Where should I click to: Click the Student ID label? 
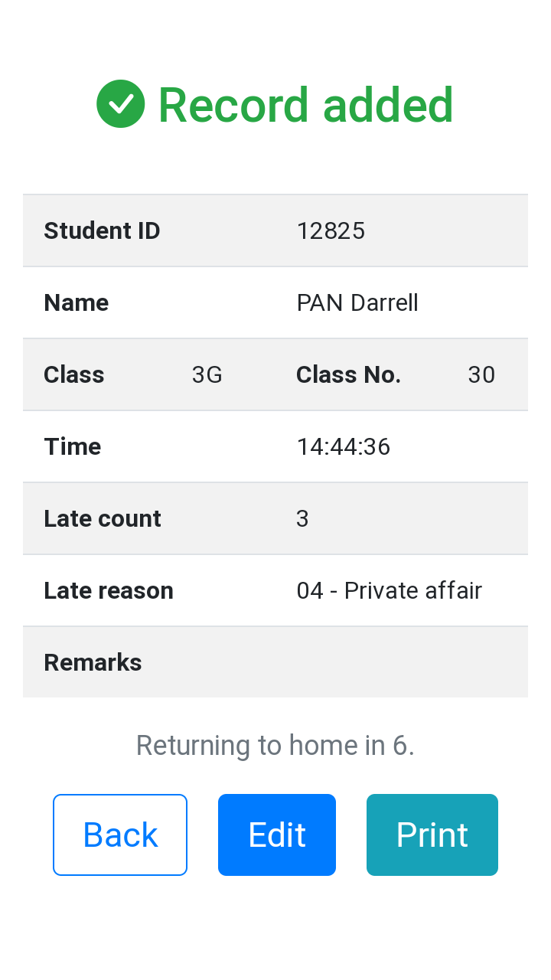tap(102, 230)
